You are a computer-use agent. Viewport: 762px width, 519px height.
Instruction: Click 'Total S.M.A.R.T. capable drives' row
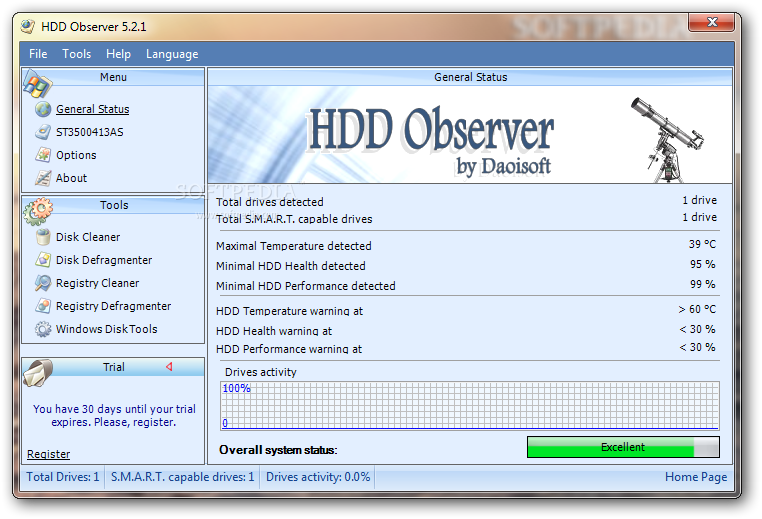point(467,218)
